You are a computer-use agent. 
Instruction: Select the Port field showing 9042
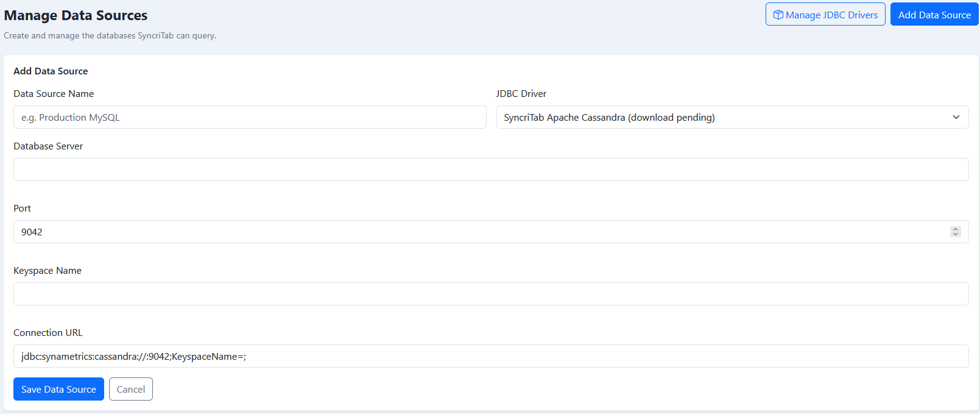(491, 232)
